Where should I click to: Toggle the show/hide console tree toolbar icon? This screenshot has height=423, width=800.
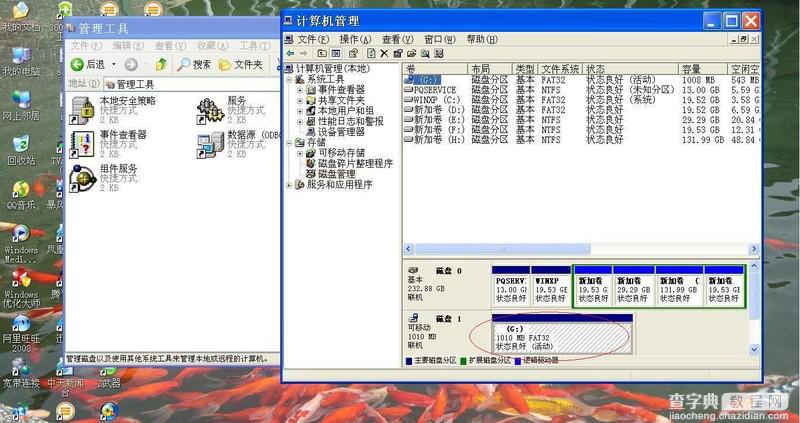click(336, 53)
